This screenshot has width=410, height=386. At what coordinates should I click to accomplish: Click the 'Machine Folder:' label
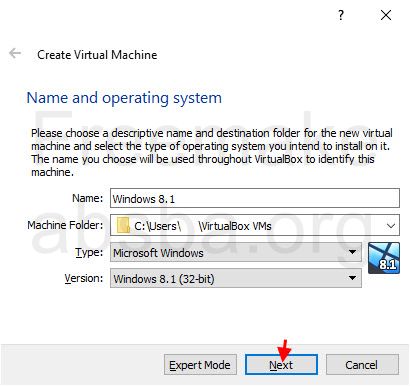coord(65,225)
